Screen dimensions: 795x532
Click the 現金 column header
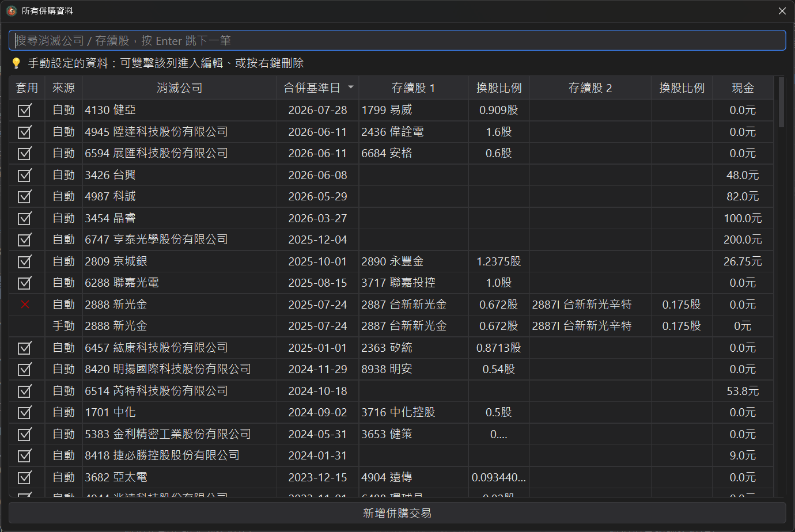[x=743, y=88]
